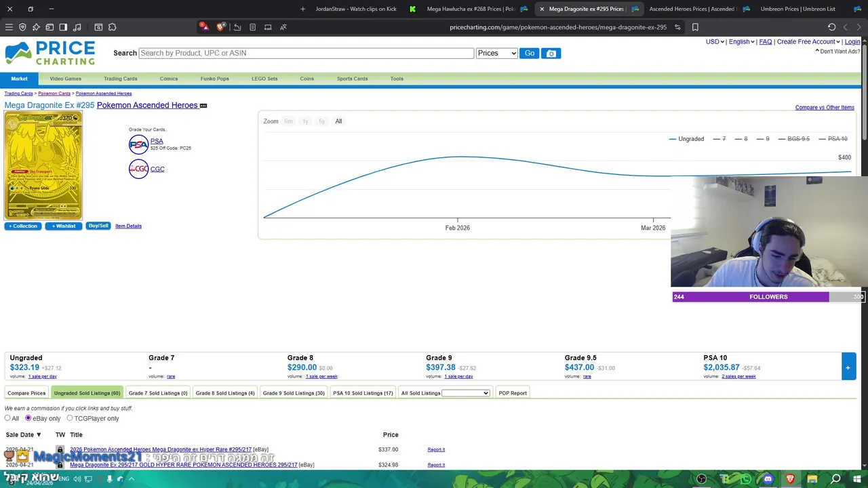Image resolution: width=868 pixels, height=488 pixels.
Task: Toggle the BGS 9.5 series in legend
Action: point(794,139)
